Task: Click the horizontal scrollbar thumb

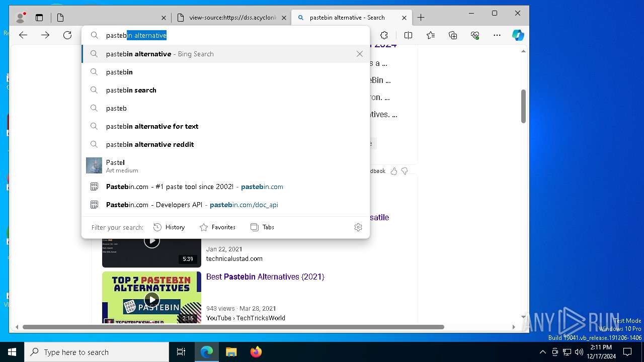Action: [x=233, y=327]
